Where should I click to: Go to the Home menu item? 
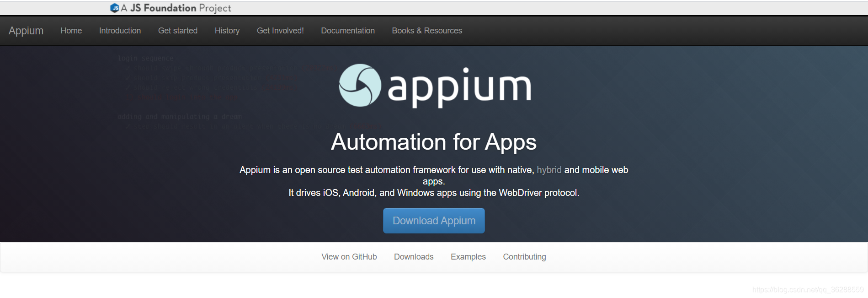click(x=71, y=31)
